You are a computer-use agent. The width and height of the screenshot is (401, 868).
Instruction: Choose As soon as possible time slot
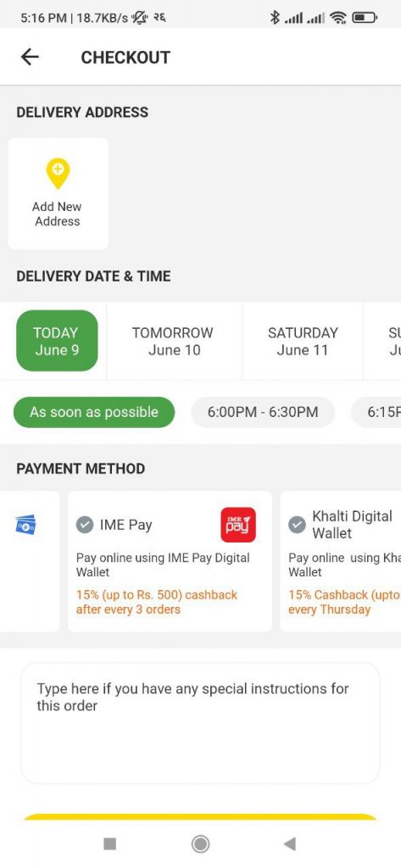94,413
